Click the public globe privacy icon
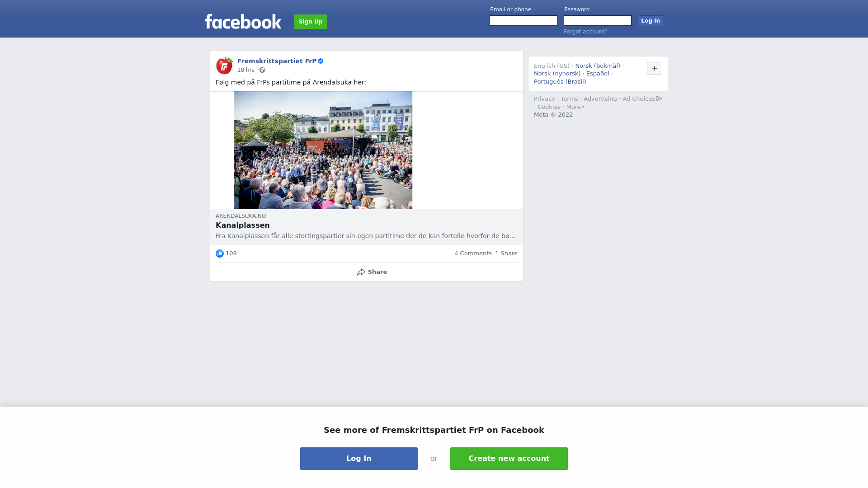 coord(262,70)
